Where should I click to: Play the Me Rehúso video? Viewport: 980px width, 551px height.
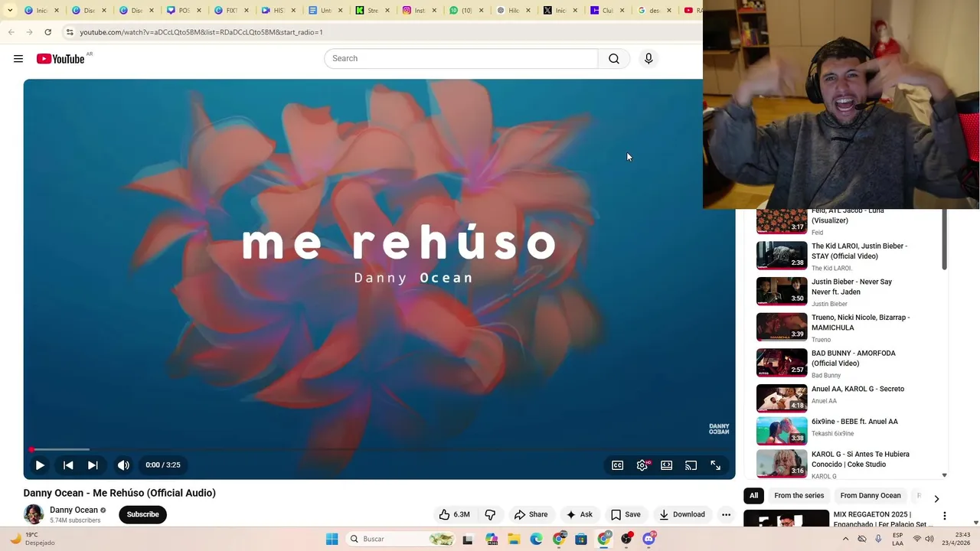coord(40,465)
